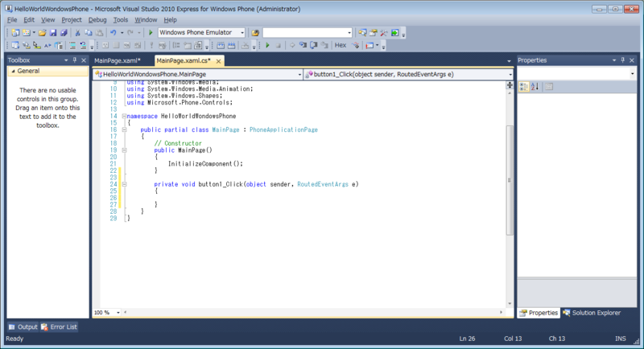Click the editor split bar handle
The width and height of the screenshot is (644, 349).
[510, 85]
